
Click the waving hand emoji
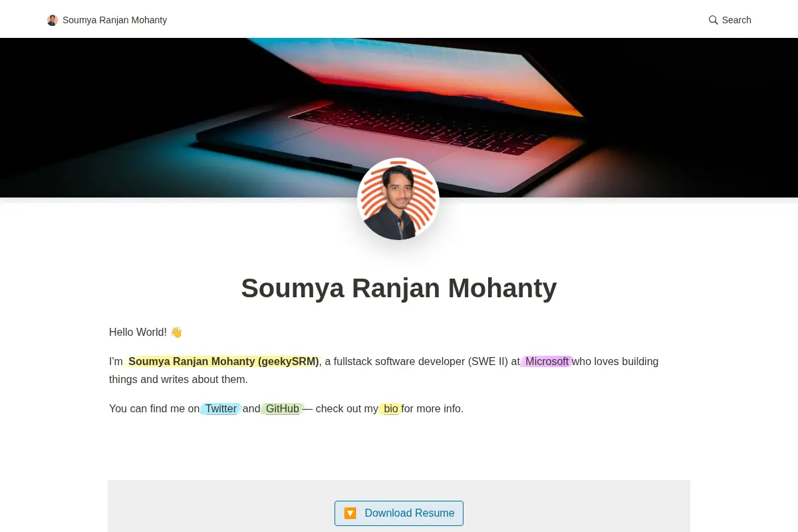[x=176, y=332]
